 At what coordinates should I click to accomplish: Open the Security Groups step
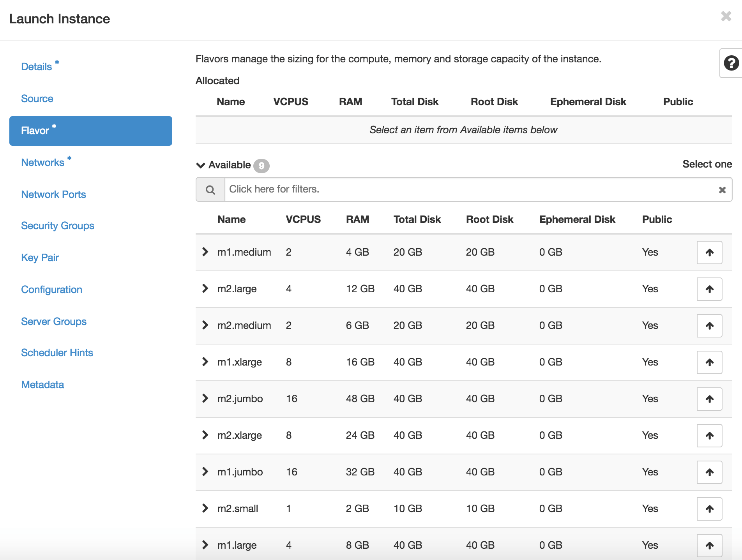(x=57, y=226)
